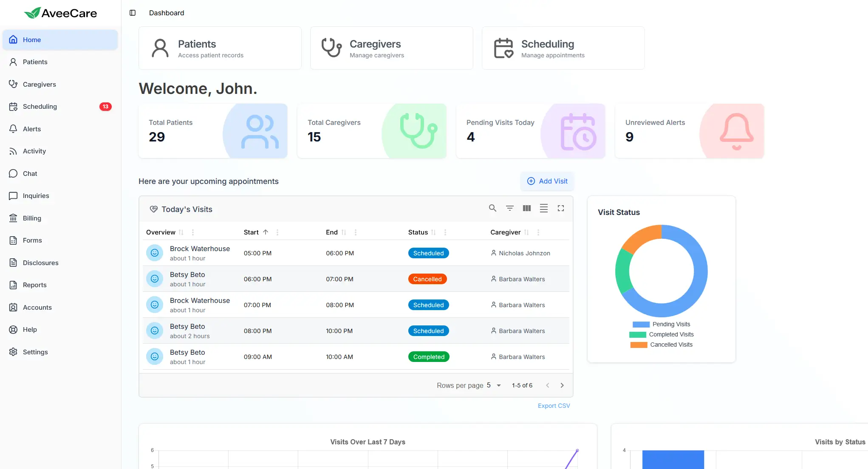
Task: Change row density using the density icon
Action: point(544,209)
